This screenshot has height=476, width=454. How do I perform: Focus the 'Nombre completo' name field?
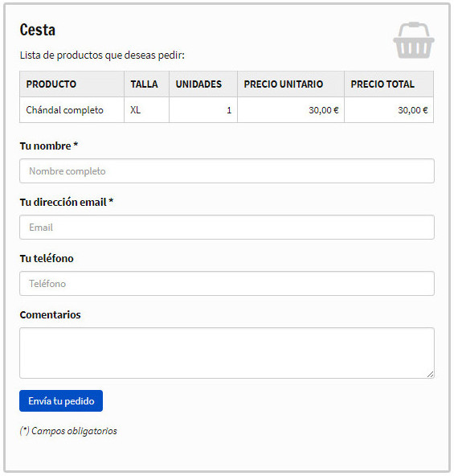[227, 171]
